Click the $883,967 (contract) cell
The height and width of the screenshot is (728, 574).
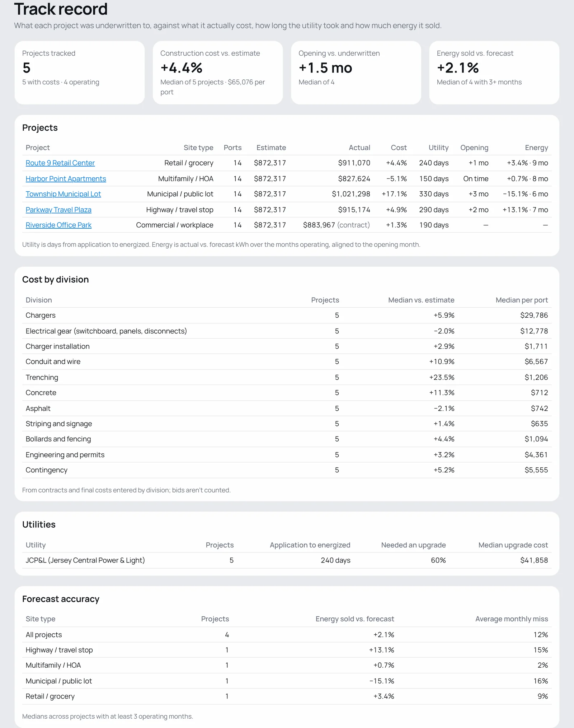[x=337, y=225]
